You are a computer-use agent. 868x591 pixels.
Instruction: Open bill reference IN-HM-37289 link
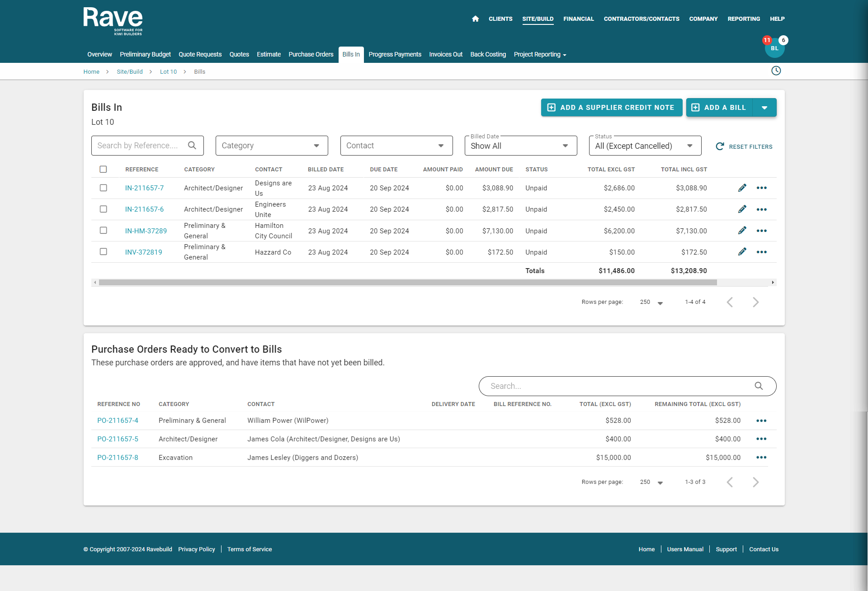click(146, 231)
